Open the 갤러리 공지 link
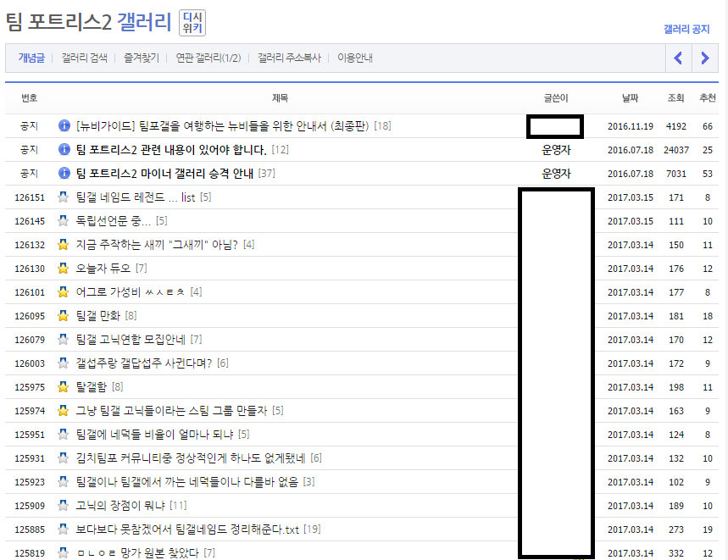 coord(686,29)
